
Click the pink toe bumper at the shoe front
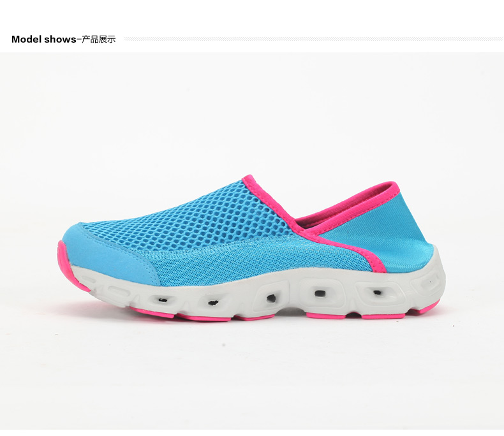click(68, 263)
